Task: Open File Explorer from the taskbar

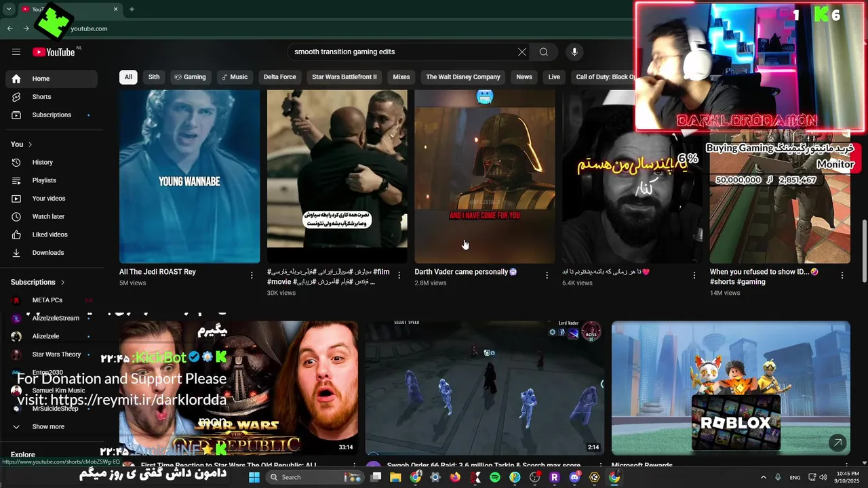Action: [x=395, y=477]
